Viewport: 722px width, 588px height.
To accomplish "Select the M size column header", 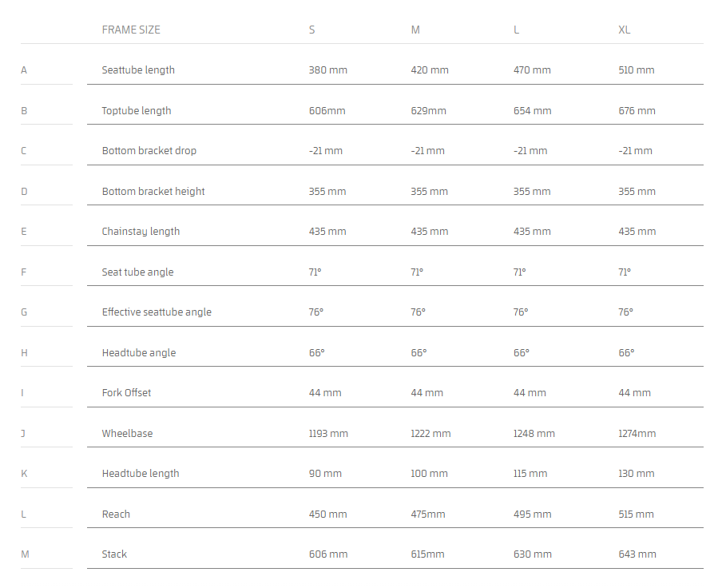I will [x=415, y=30].
